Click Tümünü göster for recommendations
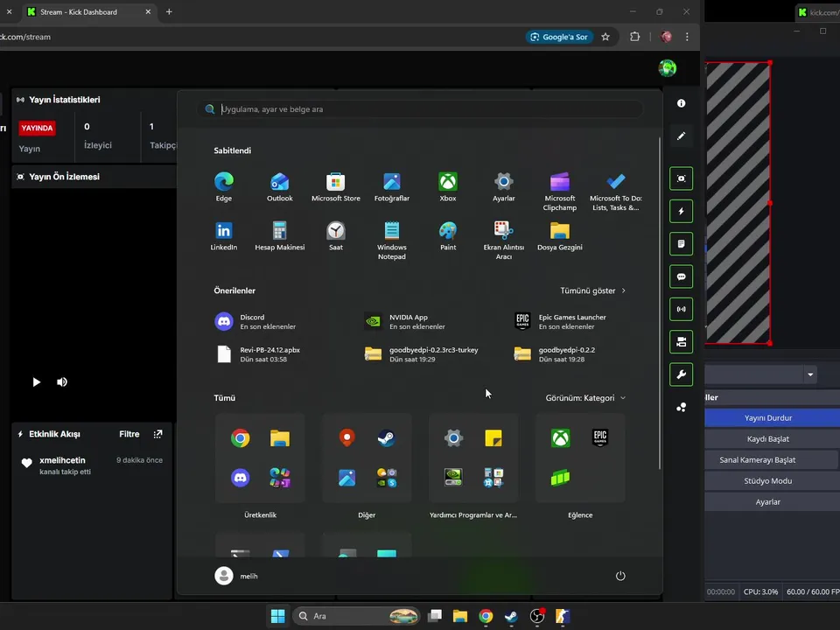Screen dimensions: 840x630 [x=593, y=290]
